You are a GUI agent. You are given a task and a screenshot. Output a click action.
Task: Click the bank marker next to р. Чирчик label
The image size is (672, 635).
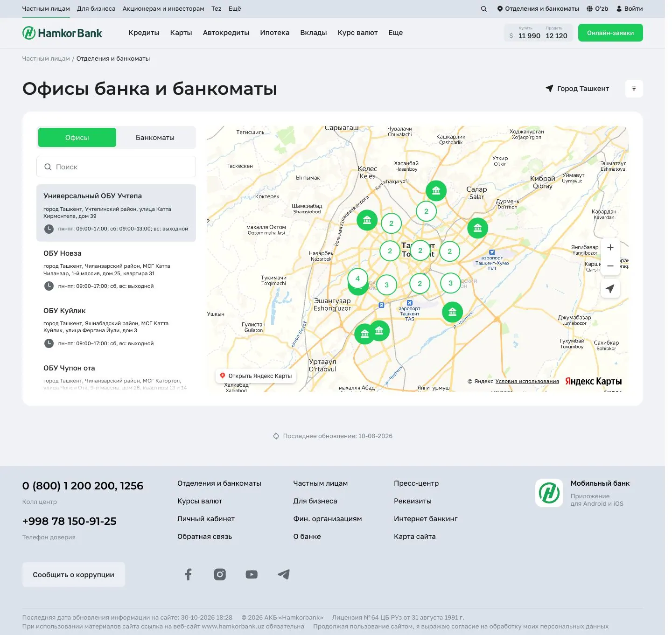pos(452,312)
